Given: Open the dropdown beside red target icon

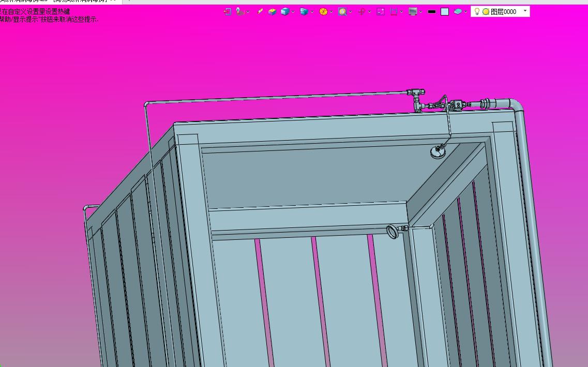Looking at the screenshot, I should pos(369,12).
